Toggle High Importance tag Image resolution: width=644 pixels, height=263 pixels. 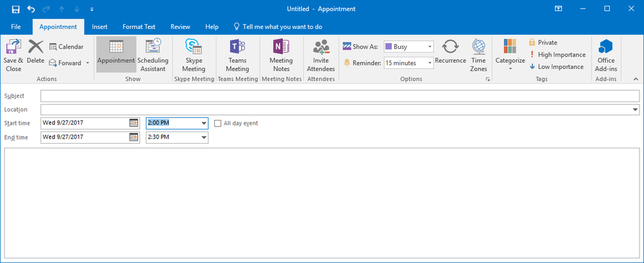click(x=558, y=55)
